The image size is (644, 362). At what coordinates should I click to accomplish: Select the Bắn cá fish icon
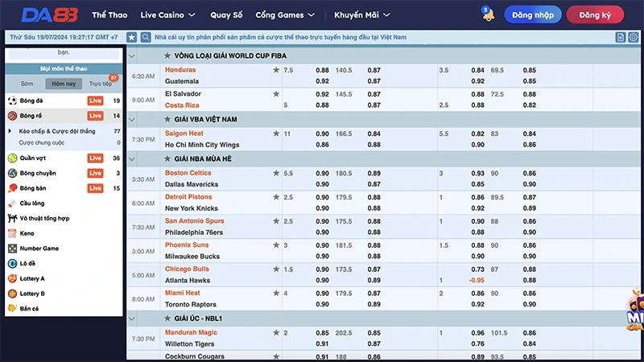pyautogui.click(x=12, y=308)
